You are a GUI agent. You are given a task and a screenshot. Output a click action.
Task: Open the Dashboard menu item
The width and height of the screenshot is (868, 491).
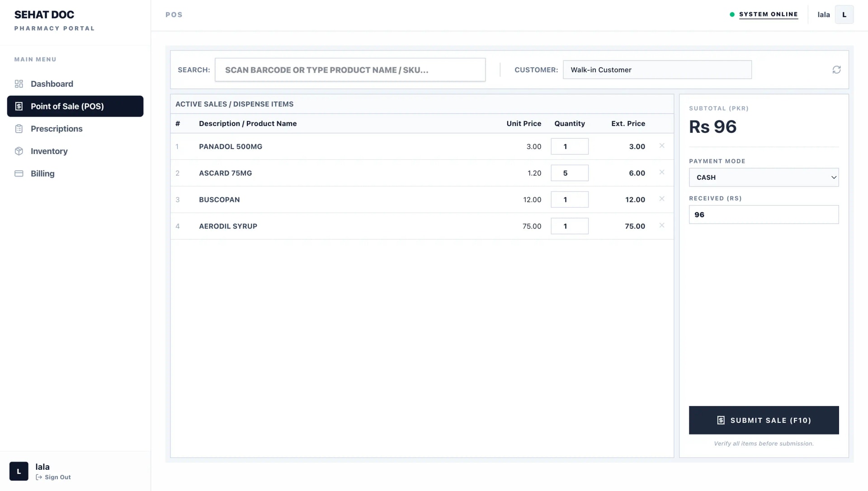click(75, 84)
